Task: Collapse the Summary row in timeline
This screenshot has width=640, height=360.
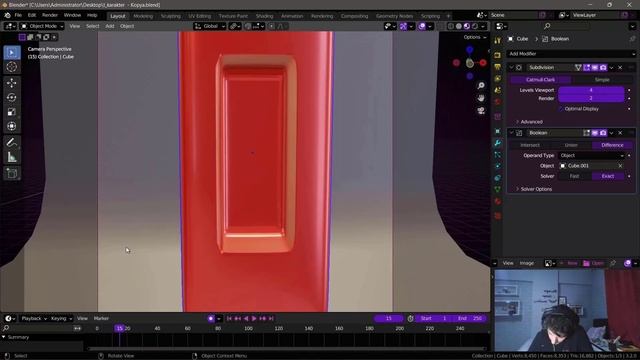Action: click(4, 337)
